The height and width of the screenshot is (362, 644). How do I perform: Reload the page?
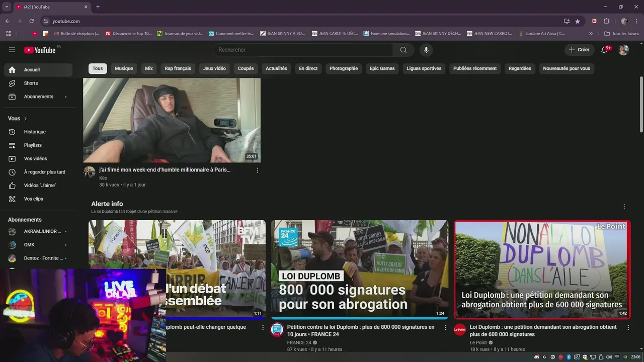pyautogui.click(x=31, y=21)
